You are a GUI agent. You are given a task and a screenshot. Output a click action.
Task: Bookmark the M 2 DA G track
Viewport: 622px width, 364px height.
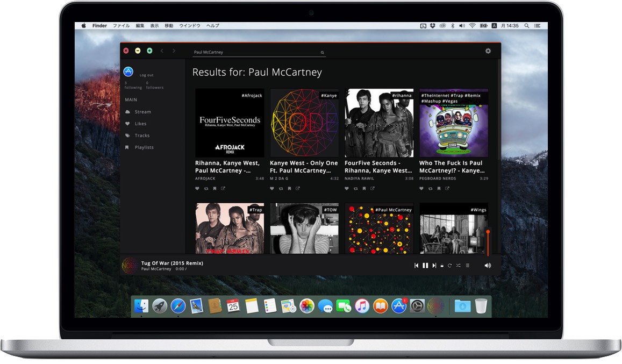tap(289, 189)
